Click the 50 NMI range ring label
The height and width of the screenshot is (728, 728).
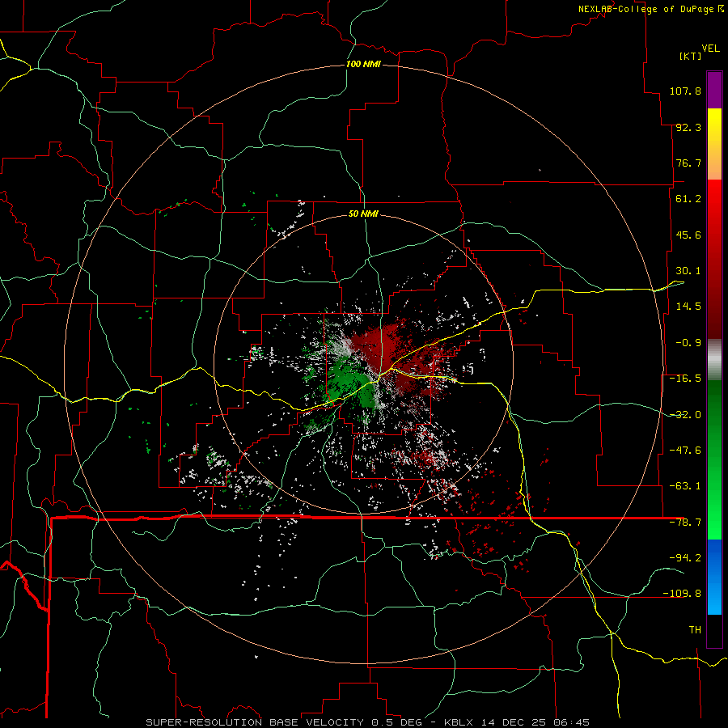click(x=363, y=214)
